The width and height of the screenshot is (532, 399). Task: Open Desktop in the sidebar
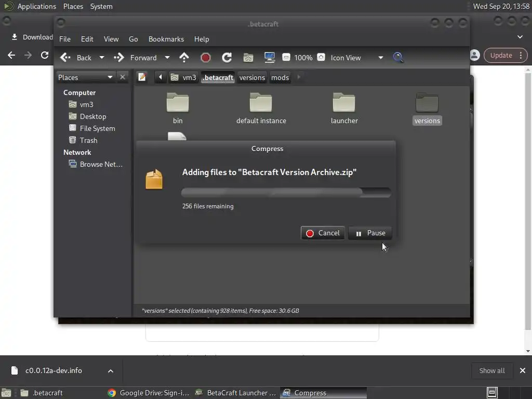(x=93, y=116)
